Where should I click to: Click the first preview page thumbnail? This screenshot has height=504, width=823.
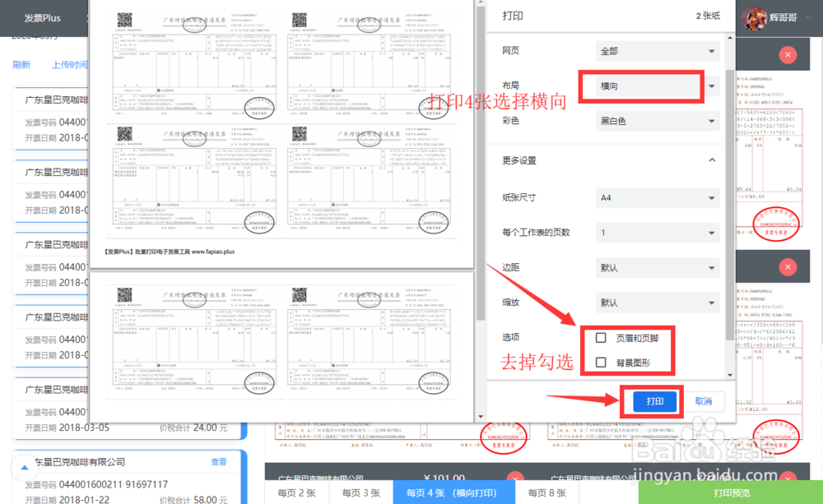[281, 133]
